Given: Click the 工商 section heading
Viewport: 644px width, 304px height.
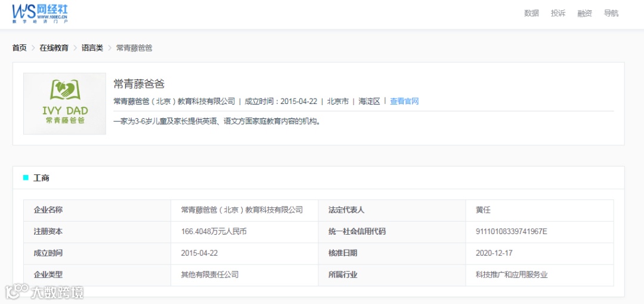Looking at the screenshot, I should click(x=42, y=178).
